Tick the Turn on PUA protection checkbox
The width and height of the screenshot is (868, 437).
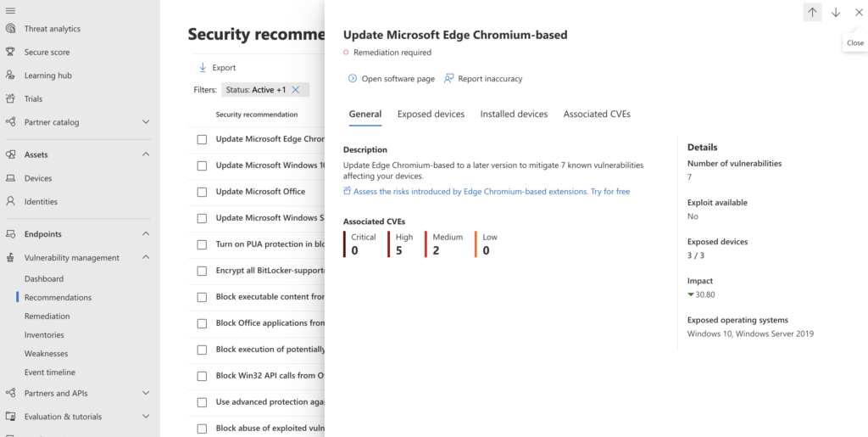(202, 244)
